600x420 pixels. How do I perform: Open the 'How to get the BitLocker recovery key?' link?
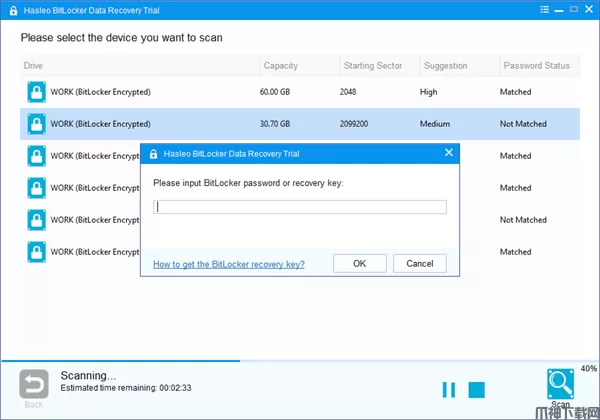point(229,265)
